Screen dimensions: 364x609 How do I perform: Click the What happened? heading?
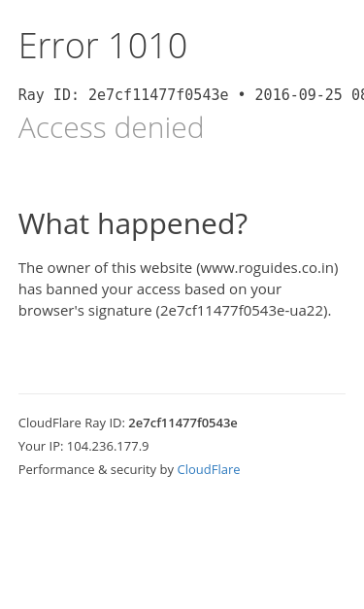[x=133, y=224]
